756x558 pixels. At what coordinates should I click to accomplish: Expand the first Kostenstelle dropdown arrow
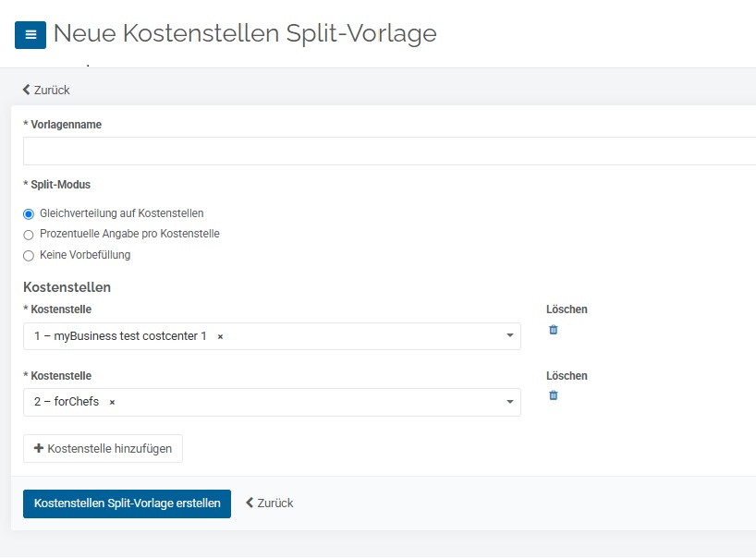click(509, 335)
